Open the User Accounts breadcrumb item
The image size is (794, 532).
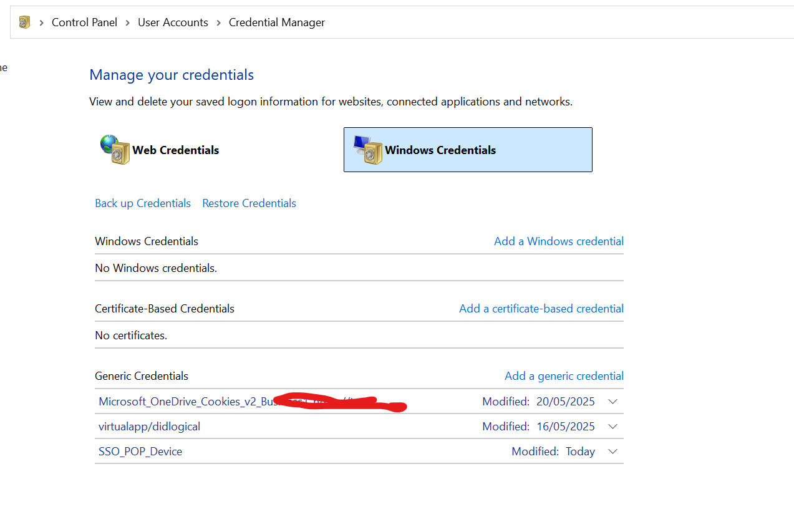(x=173, y=22)
